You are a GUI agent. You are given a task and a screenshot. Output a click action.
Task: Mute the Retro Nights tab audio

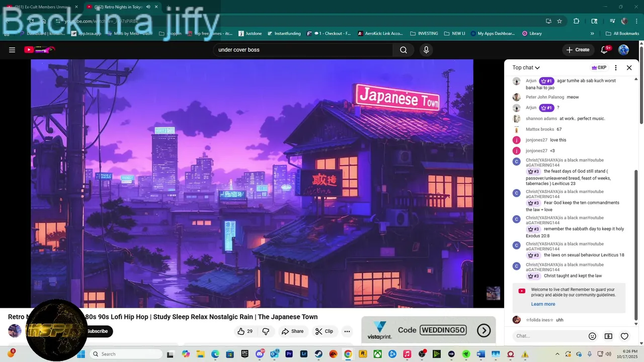[x=148, y=7]
